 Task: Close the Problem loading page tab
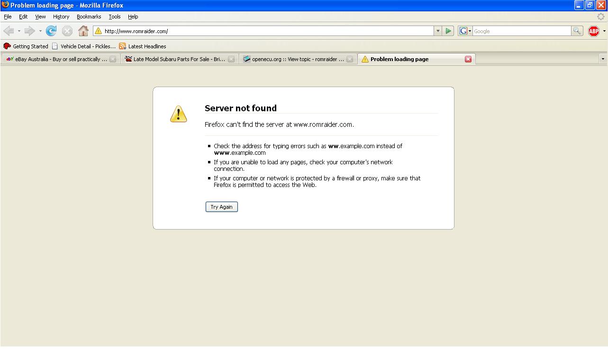468,59
